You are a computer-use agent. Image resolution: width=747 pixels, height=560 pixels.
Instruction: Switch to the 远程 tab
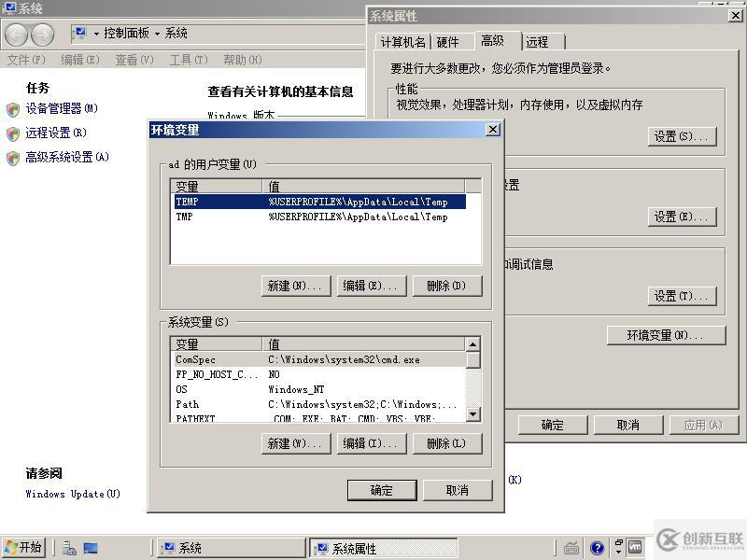coord(543,42)
